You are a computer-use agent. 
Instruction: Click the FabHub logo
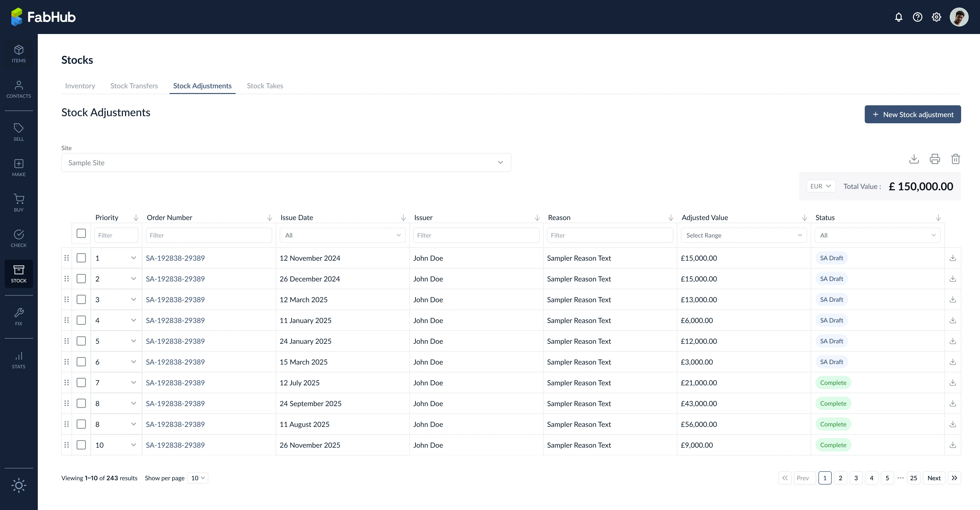43,17
